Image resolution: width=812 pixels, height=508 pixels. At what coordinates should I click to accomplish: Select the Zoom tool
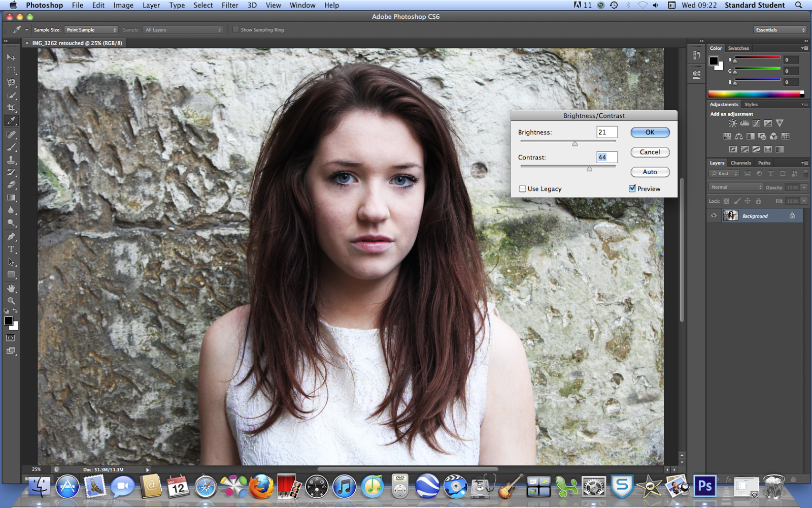[11, 301]
